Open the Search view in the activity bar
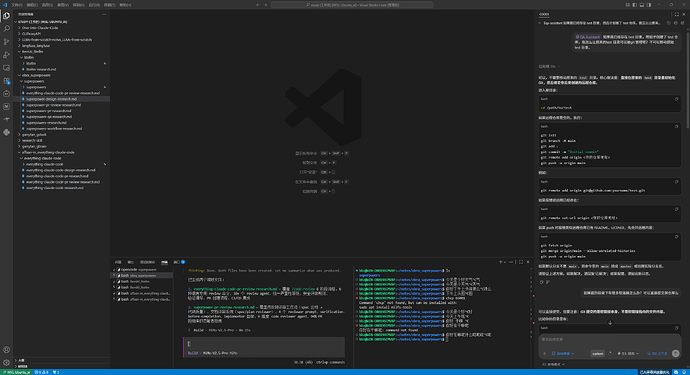This screenshot has height=375, width=690. [x=6, y=29]
